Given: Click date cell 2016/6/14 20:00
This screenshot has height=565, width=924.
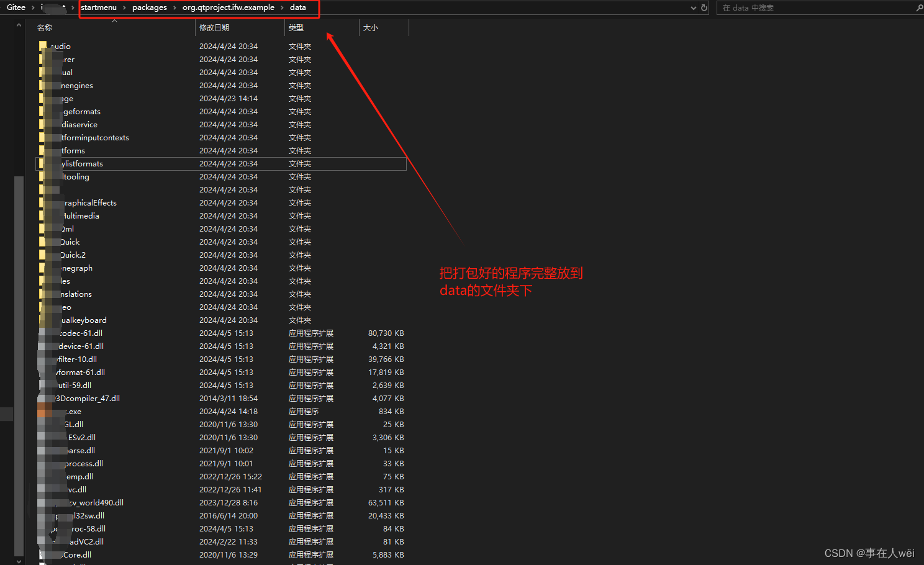Looking at the screenshot, I should (x=229, y=516).
